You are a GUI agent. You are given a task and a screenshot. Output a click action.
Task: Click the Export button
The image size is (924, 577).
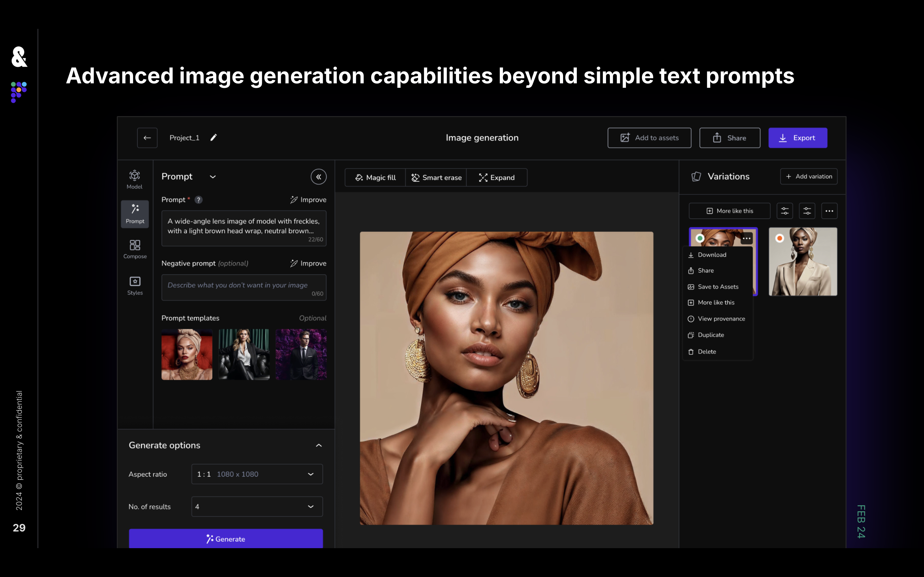797,138
